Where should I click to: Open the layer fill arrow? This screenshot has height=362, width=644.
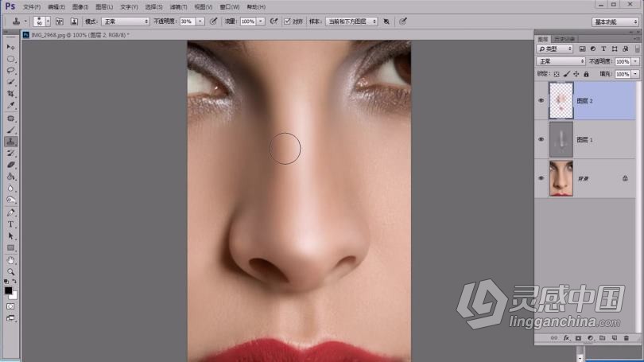point(635,74)
